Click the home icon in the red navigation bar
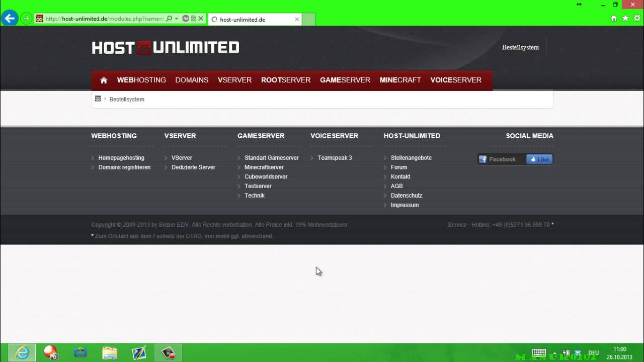This screenshot has width=644, height=362. (104, 80)
